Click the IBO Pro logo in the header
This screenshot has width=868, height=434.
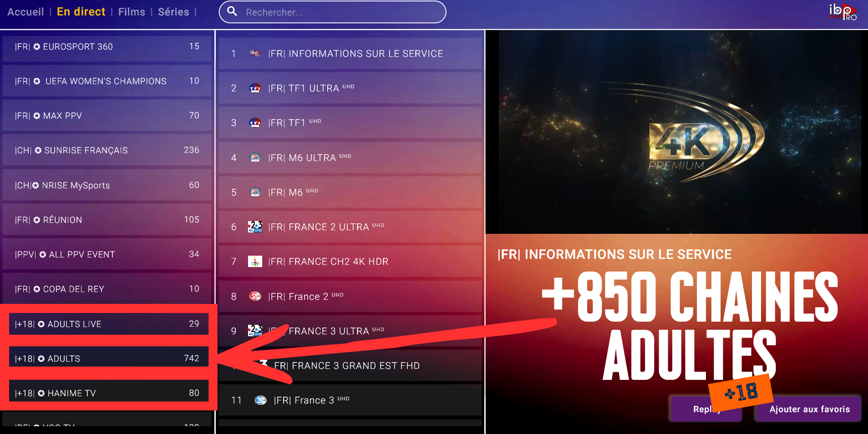click(843, 12)
